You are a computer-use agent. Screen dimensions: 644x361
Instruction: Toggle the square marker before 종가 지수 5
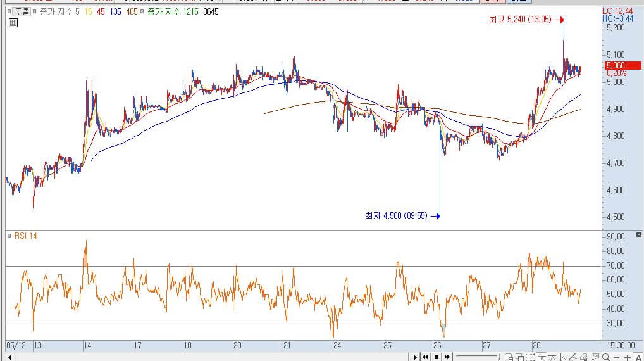click(35, 11)
